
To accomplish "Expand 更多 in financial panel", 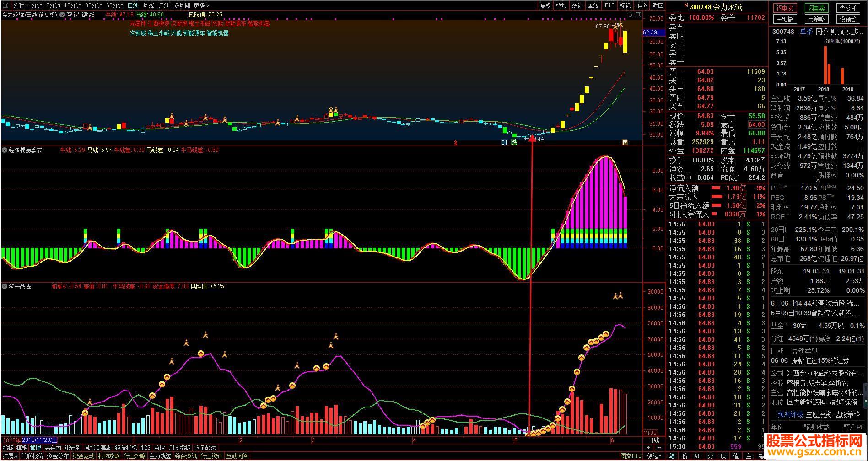I will click(x=854, y=32).
